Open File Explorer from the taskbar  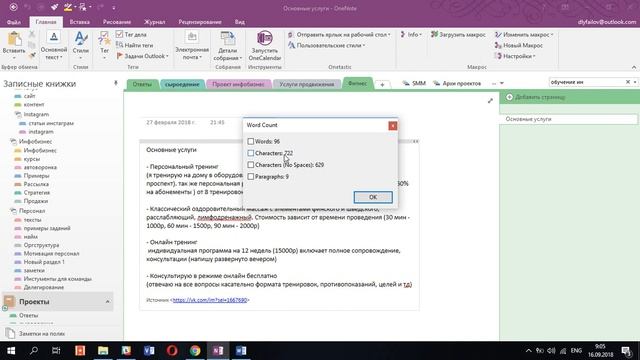click(103, 351)
